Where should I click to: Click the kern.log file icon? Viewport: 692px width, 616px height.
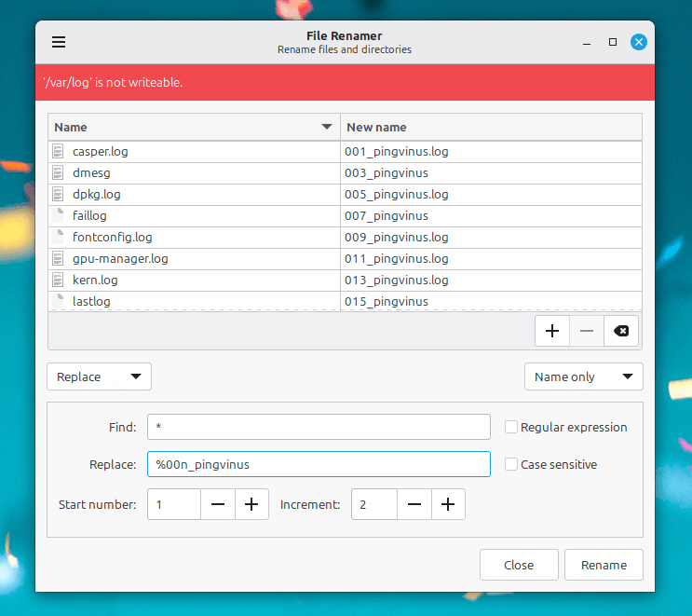[59, 280]
